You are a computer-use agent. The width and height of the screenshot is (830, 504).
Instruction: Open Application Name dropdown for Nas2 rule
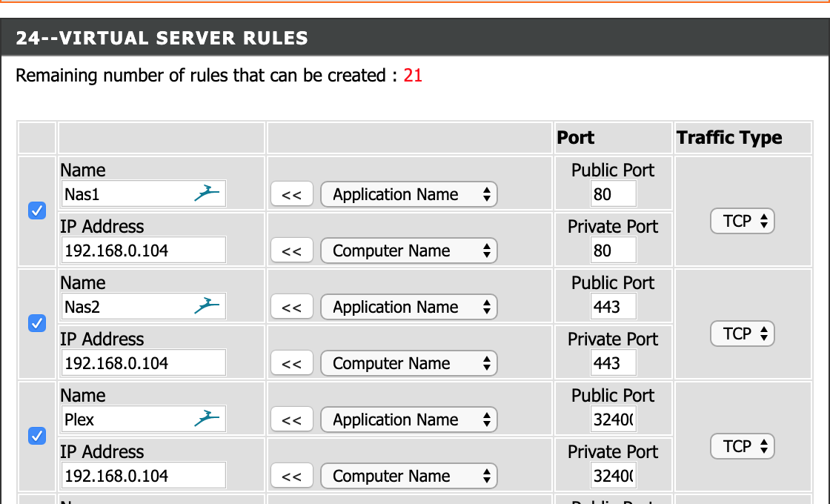tap(408, 307)
